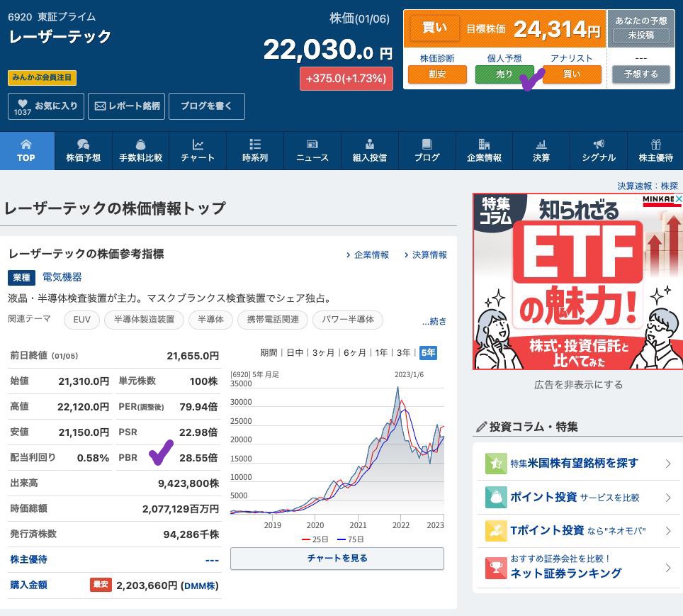Click the 売り individual forecast button
Image resolution: width=683 pixels, height=616 pixels.
pos(504,74)
